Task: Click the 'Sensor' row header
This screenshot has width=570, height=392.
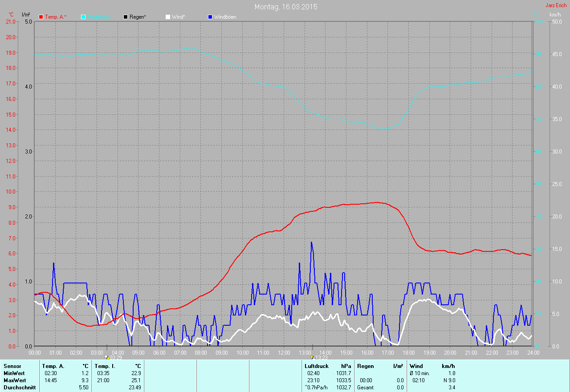Action: click(12, 366)
